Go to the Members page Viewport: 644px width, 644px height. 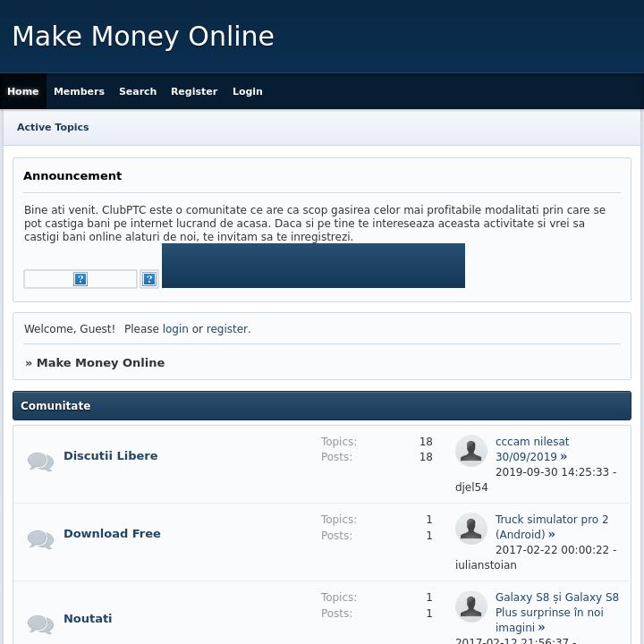coord(79,91)
